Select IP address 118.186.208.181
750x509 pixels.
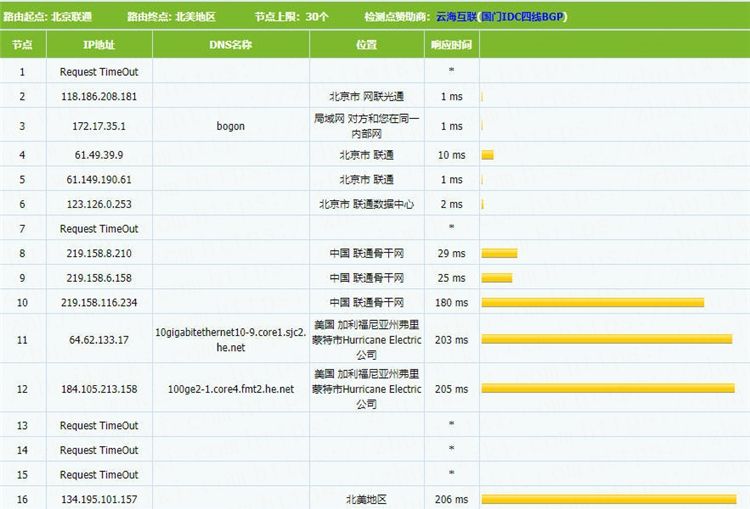99,97
